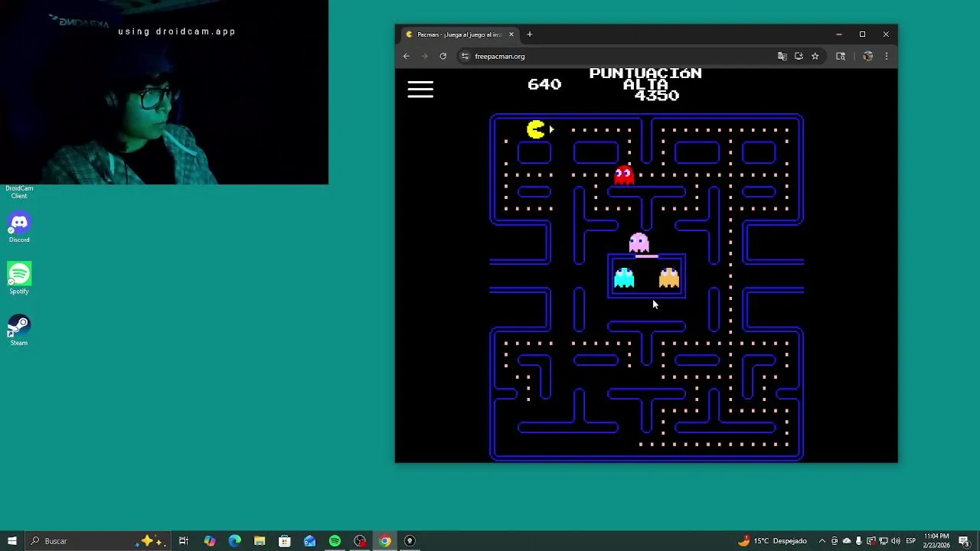Viewport: 980px width, 551px height.
Task: Reload the freepacman.org page
Action: click(443, 56)
